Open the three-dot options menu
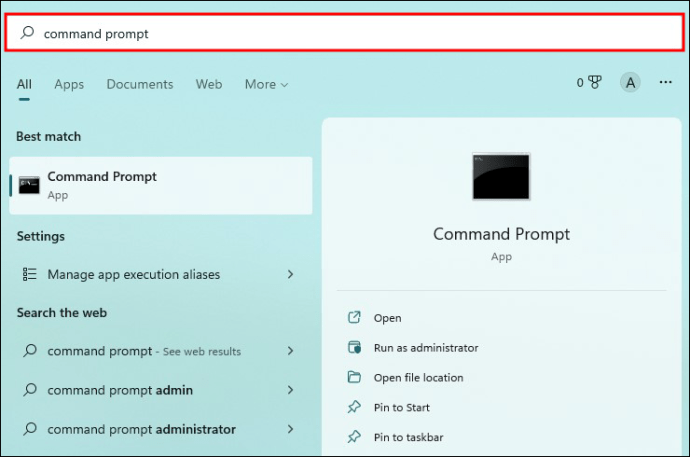Viewport: 690px width, 457px height. pyautogui.click(x=665, y=82)
